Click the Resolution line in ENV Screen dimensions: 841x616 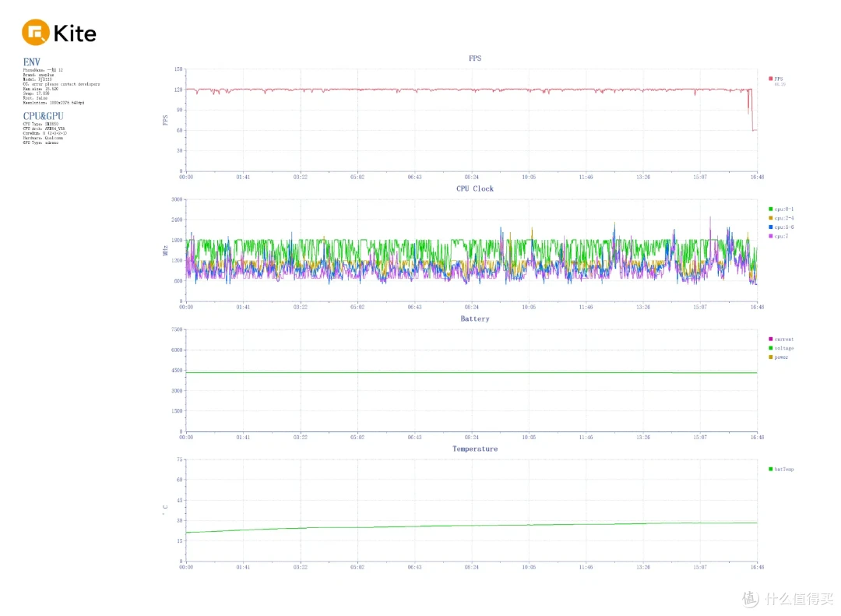[x=54, y=103]
